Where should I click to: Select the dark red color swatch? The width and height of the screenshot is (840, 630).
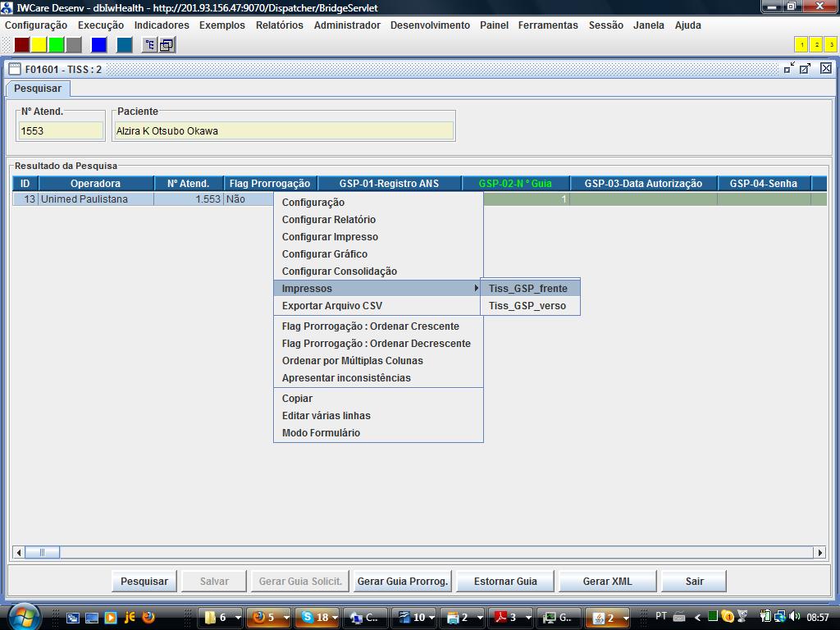22,45
